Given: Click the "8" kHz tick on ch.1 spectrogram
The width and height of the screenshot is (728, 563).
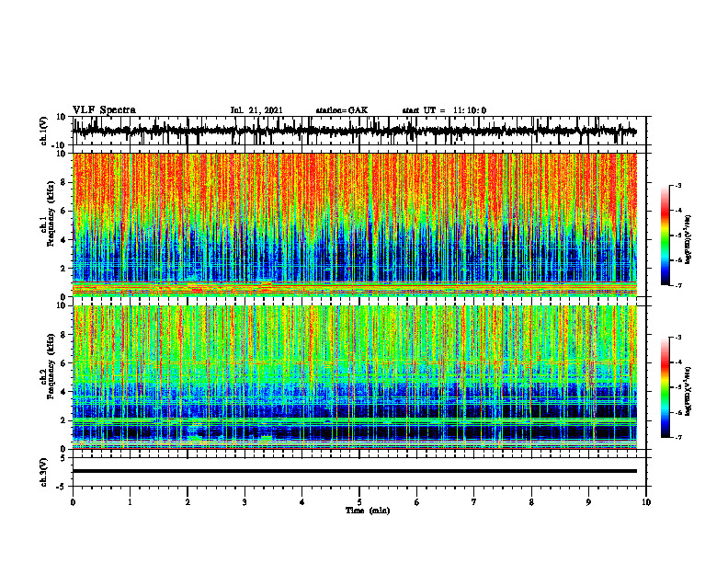Looking at the screenshot, I should pos(64,182).
